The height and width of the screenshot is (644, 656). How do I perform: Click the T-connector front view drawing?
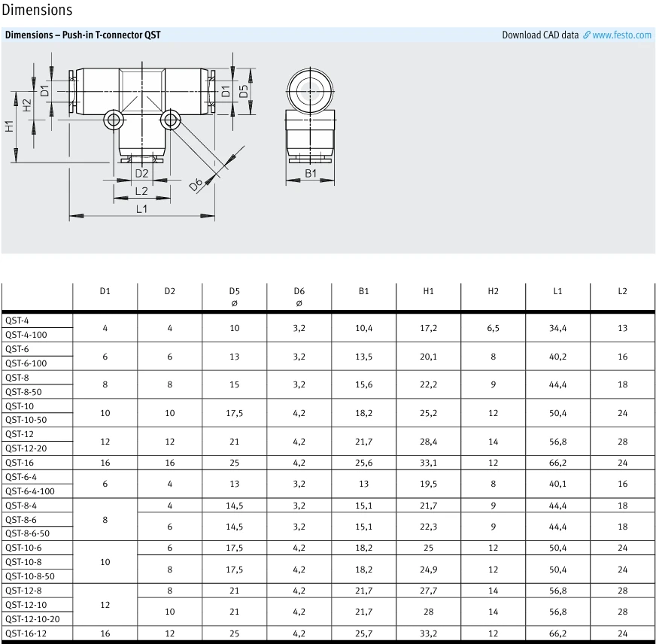(142, 115)
